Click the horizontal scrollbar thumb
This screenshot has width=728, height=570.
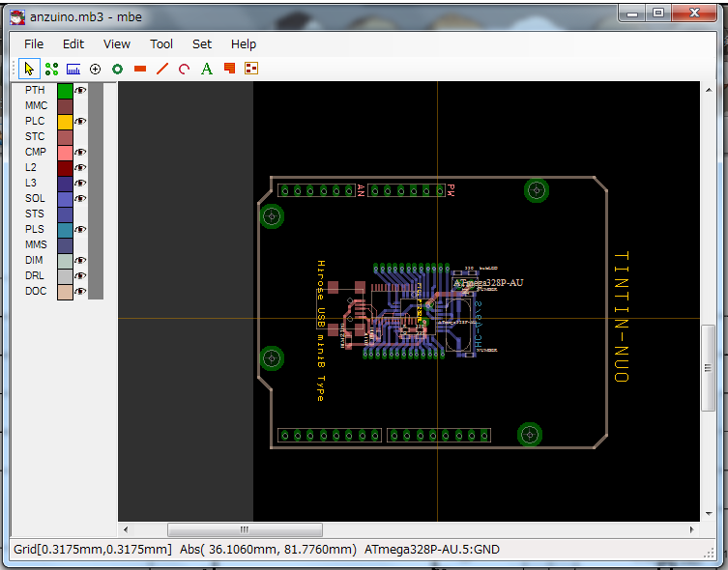click(245, 529)
